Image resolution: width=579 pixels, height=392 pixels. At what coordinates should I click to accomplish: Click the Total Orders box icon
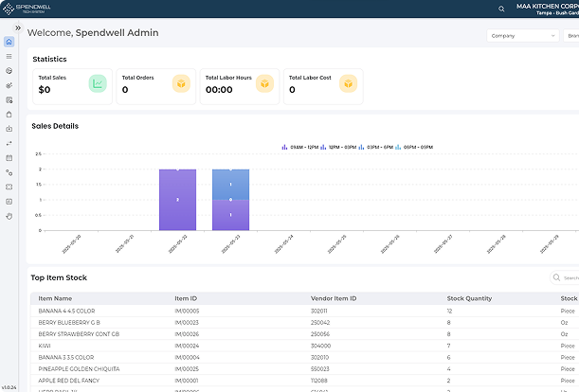tap(181, 83)
